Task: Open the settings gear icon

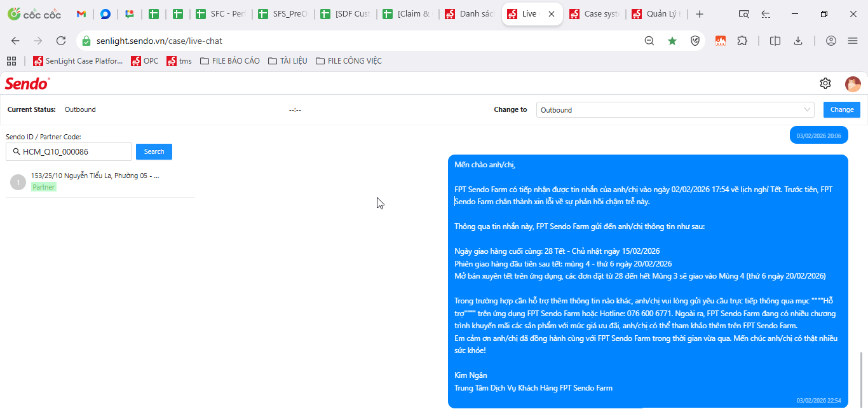Action: [825, 83]
